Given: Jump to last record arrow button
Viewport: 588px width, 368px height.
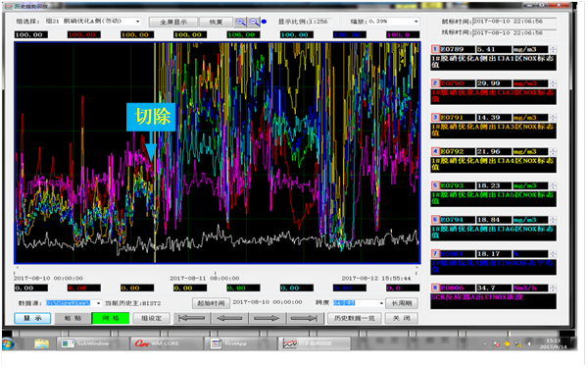Looking at the screenshot, I should [x=305, y=319].
